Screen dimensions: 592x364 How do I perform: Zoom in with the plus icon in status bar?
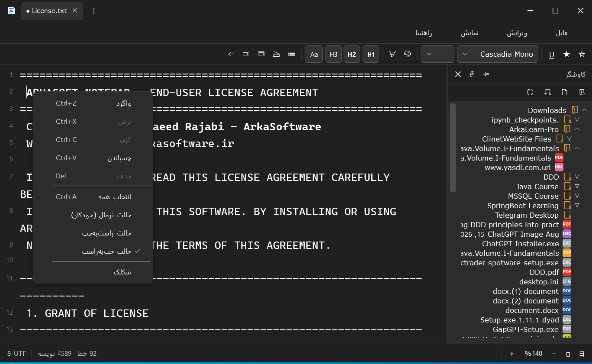pos(512,354)
